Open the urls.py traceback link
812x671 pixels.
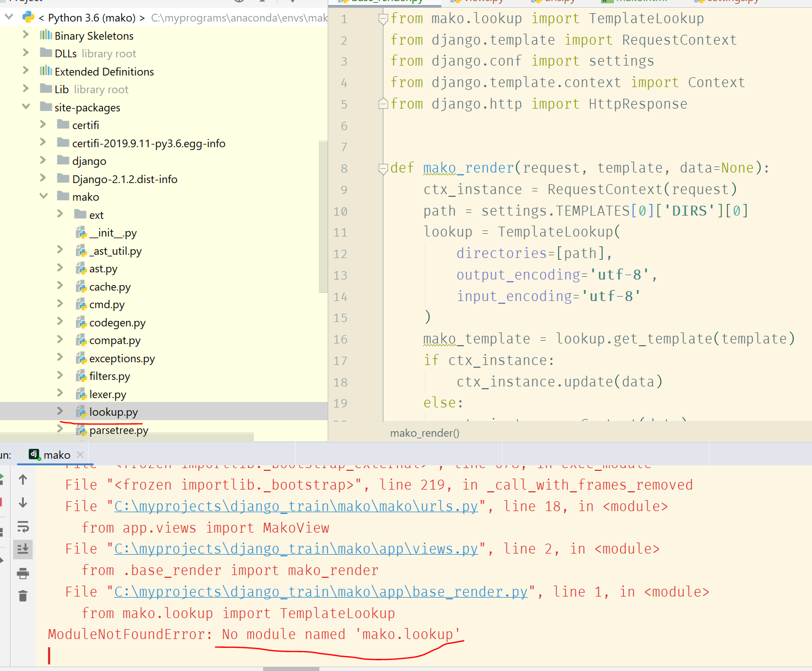[x=296, y=506]
